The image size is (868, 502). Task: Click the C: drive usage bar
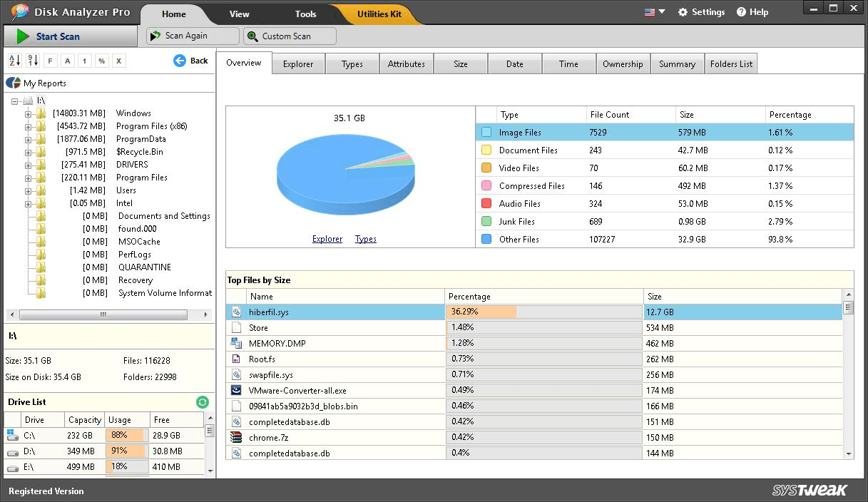coord(127,436)
